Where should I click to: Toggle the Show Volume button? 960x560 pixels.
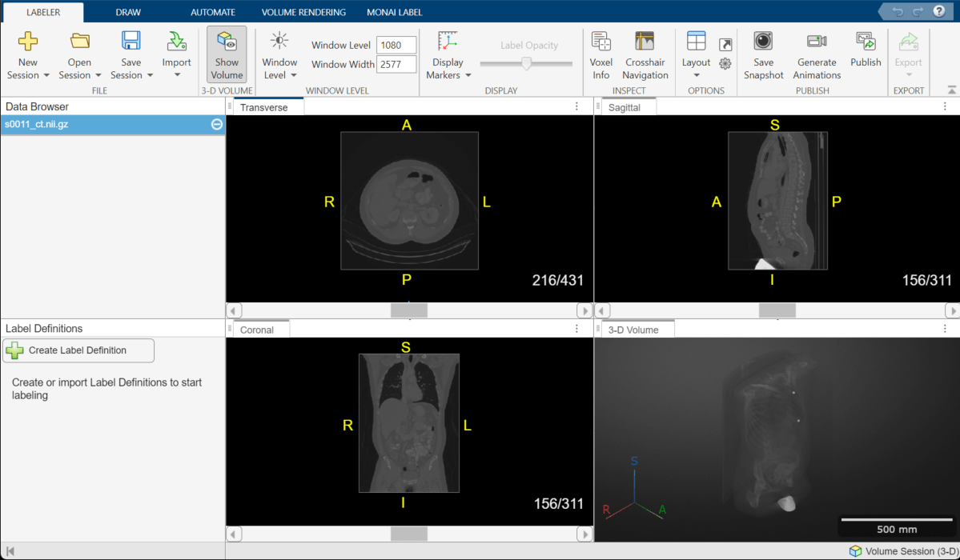click(227, 54)
